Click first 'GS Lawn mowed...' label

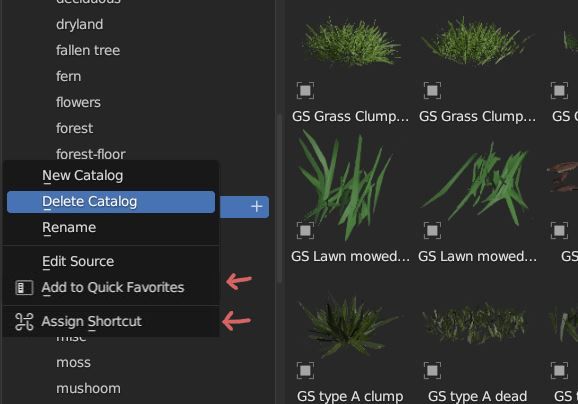(x=350, y=256)
